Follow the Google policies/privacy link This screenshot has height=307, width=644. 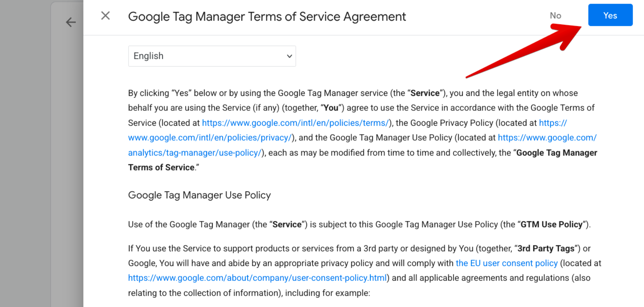coord(210,138)
